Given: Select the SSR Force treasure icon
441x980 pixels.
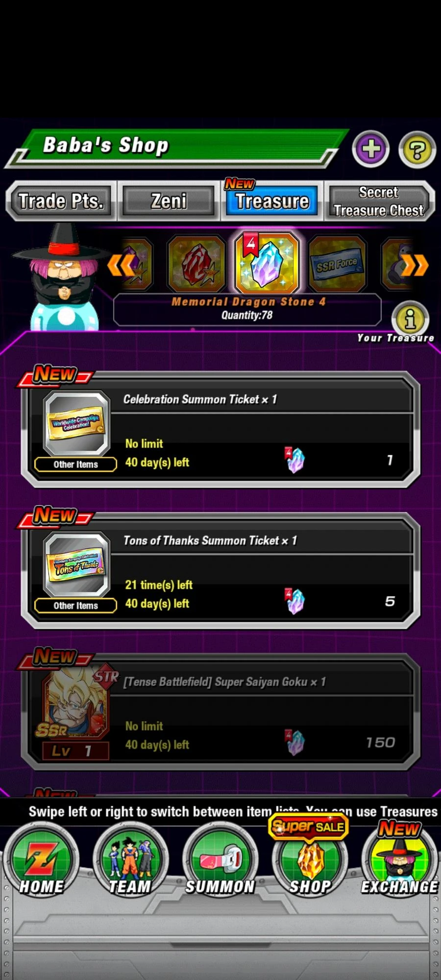Looking at the screenshot, I should point(337,264).
